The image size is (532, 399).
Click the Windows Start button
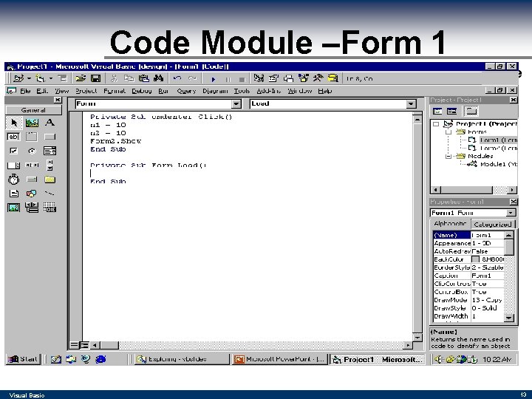click(23, 359)
